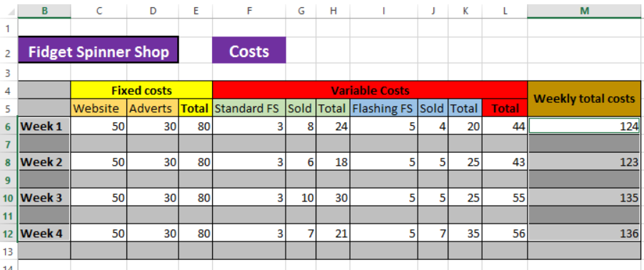Viewport: 644px width, 270px height.
Task: Click the select-all corner triangle
Action: (11, 11)
